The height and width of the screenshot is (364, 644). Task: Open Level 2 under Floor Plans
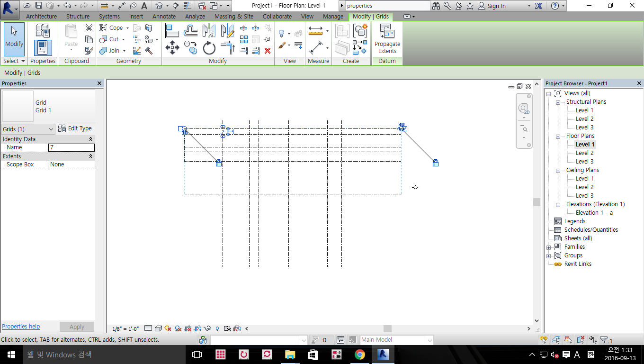584,153
